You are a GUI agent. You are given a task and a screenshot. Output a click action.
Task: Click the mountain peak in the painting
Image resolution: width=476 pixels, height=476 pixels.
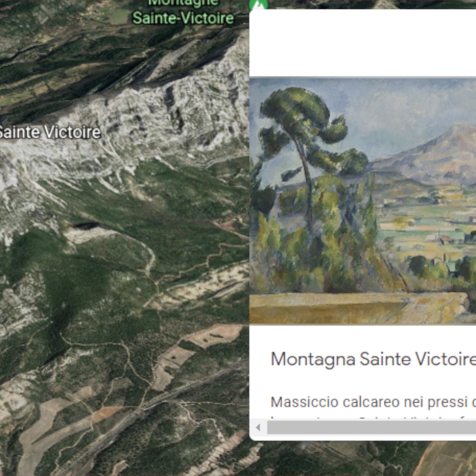tap(456, 134)
